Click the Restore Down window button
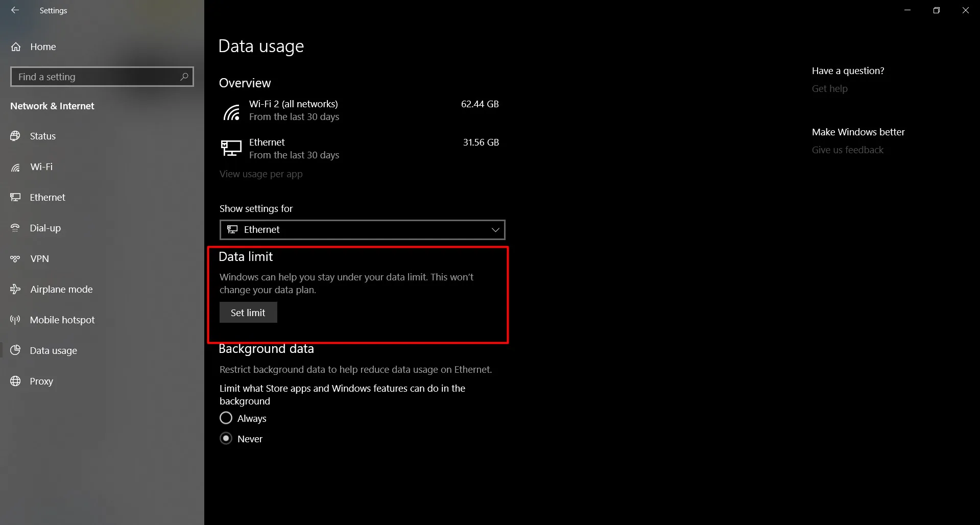 936,10
